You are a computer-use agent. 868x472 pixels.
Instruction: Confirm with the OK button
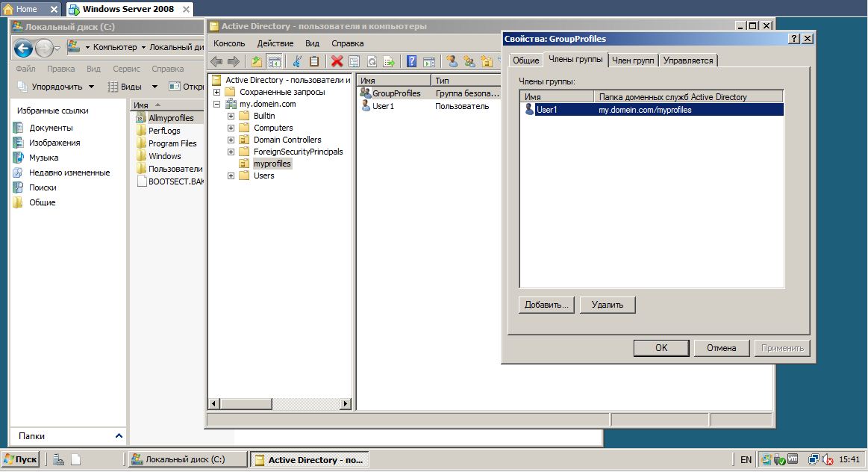[x=661, y=348]
